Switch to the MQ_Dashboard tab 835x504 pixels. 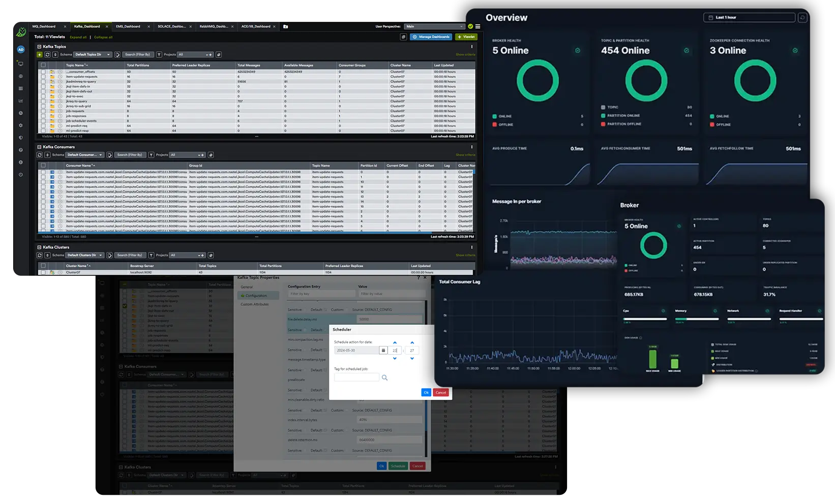pos(44,26)
